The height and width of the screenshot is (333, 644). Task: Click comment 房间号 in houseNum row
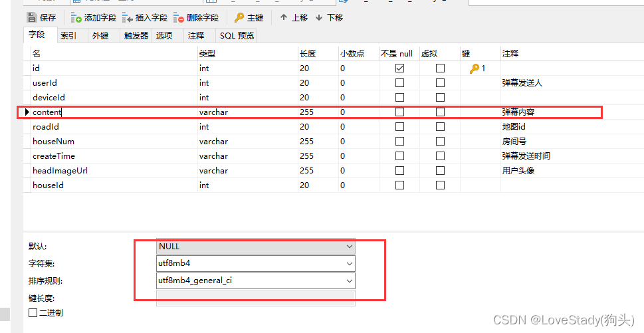click(514, 142)
